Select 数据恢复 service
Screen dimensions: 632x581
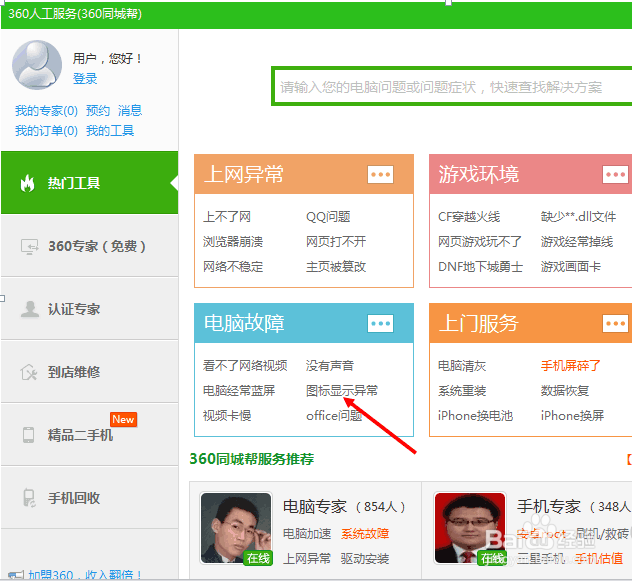[x=565, y=391]
